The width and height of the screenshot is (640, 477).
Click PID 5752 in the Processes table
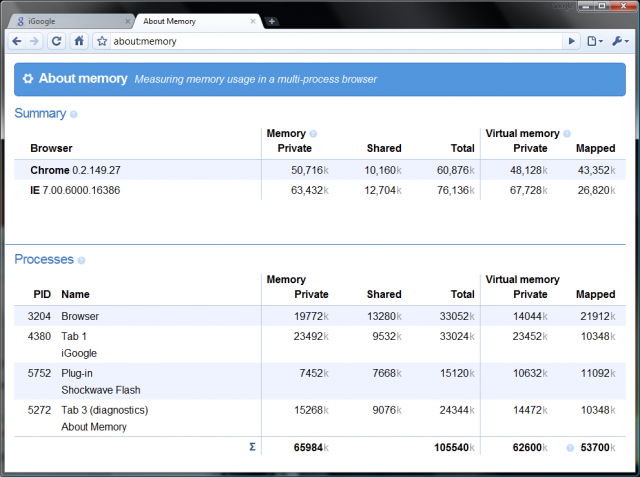39,373
